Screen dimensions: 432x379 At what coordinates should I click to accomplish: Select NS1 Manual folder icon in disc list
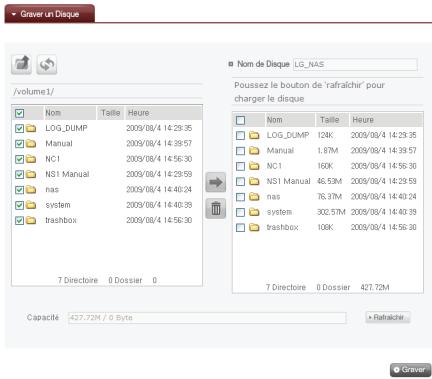coord(254,181)
